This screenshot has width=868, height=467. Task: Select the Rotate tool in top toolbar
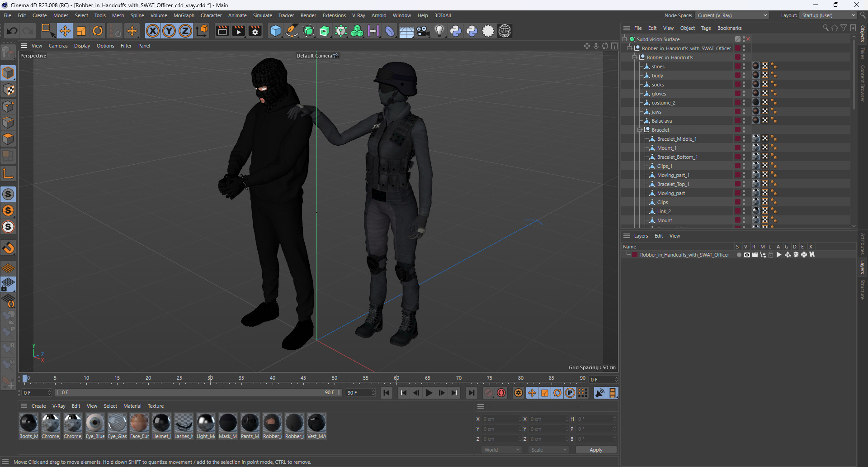click(98, 31)
